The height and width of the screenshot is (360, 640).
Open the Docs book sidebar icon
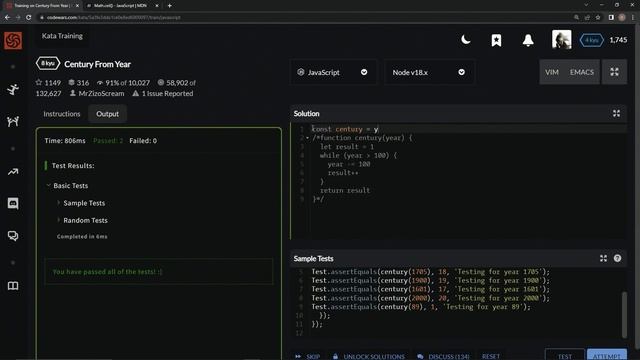pyautogui.click(x=13, y=286)
